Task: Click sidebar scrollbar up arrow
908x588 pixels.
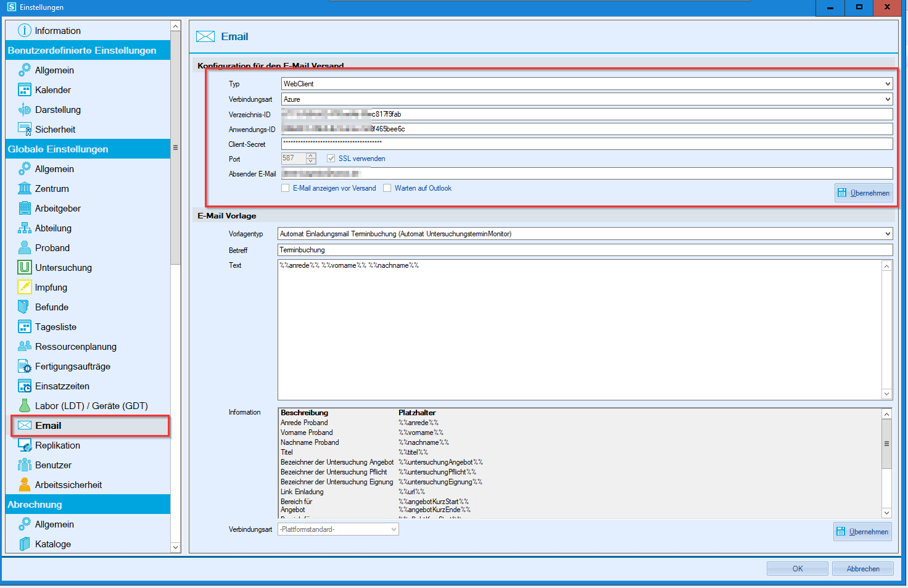Action: tap(176, 26)
